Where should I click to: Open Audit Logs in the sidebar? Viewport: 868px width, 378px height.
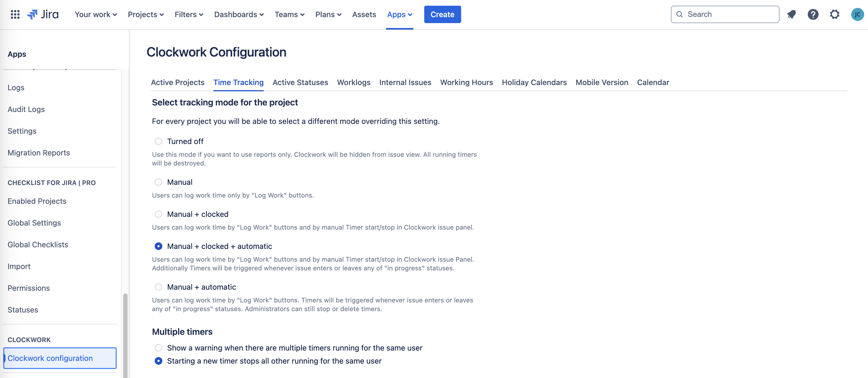pyautogui.click(x=26, y=109)
